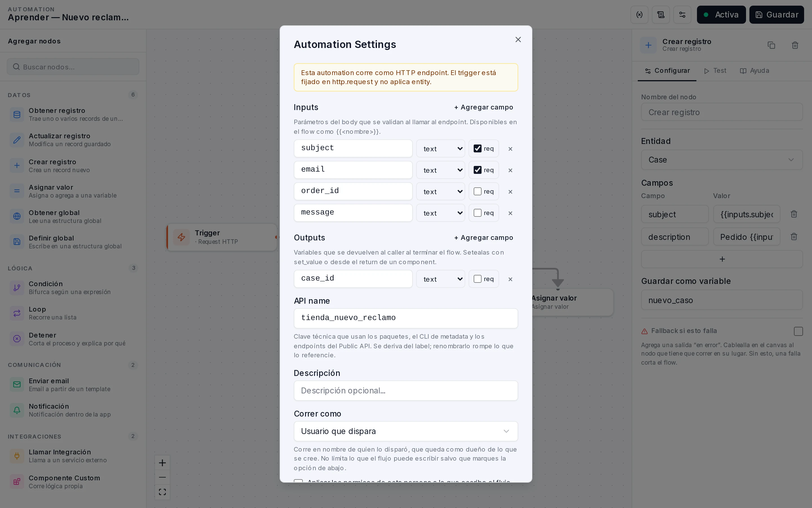812x508 pixels.
Task: Click Agregar campo under Outputs
Action: click(x=484, y=238)
